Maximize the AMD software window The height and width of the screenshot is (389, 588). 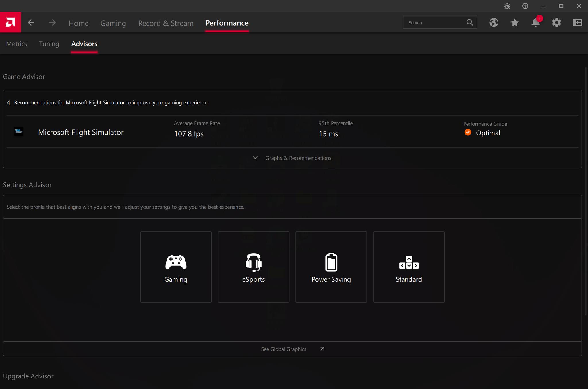coord(561,6)
